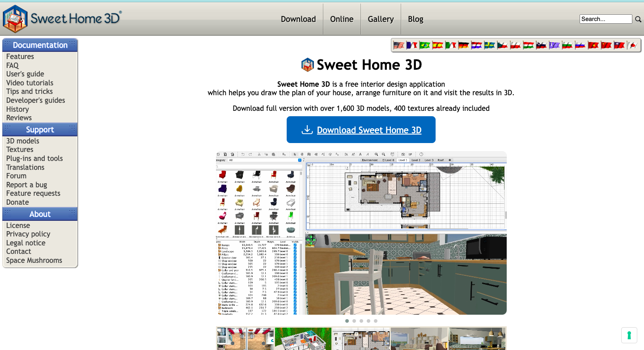Viewport: 644px width, 350px height.
Task: Open the Textures link
Action: 20,149
